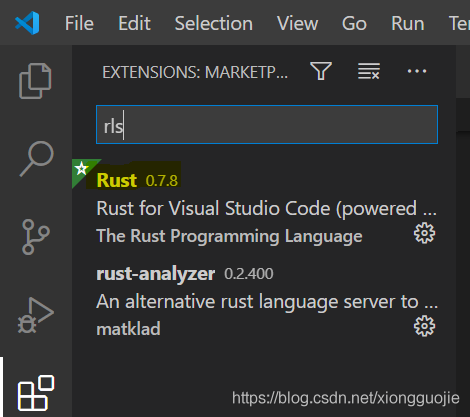Image resolution: width=470 pixels, height=417 pixels.
Task: Open the Go menu
Action: point(354,23)
